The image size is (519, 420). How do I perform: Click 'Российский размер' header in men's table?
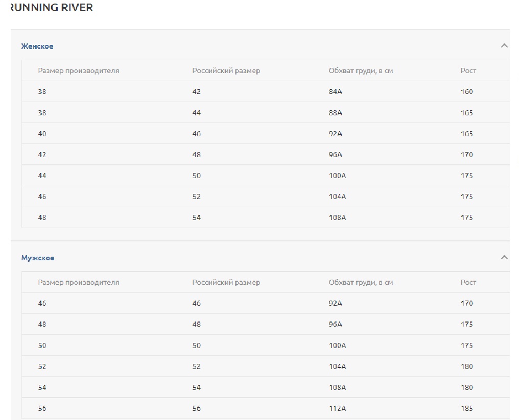coord(226,282)
